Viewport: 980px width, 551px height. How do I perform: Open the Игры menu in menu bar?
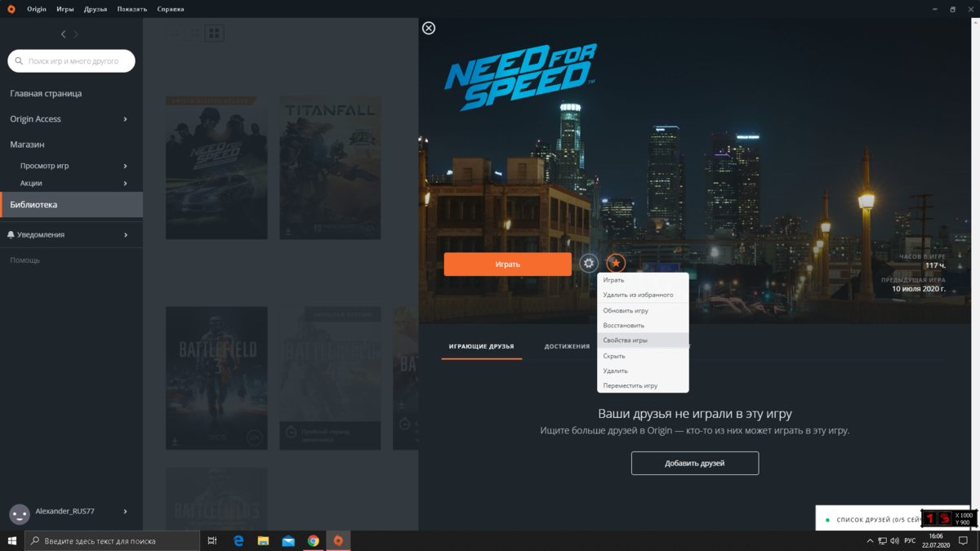65,9
